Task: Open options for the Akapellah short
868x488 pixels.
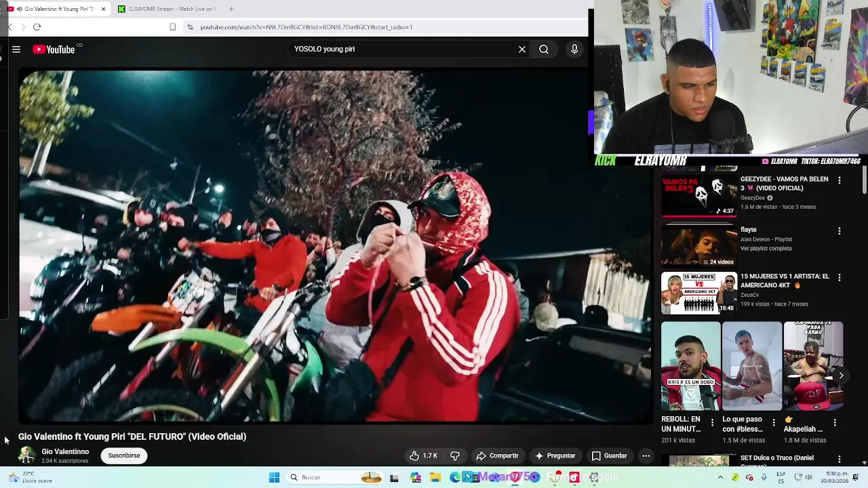Action: pos(835,423)
